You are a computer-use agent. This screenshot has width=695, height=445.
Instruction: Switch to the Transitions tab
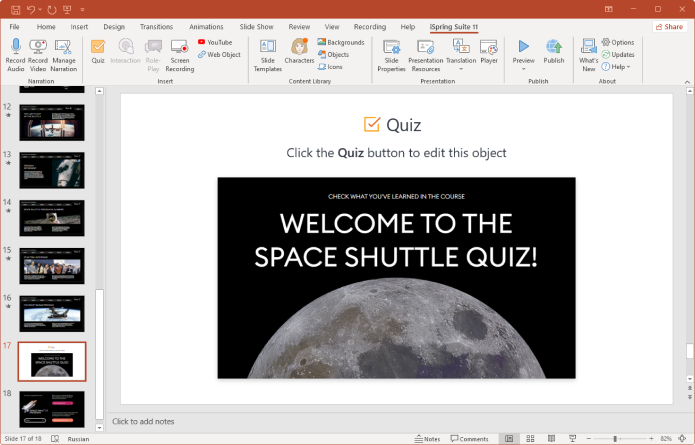coord(156,27)
